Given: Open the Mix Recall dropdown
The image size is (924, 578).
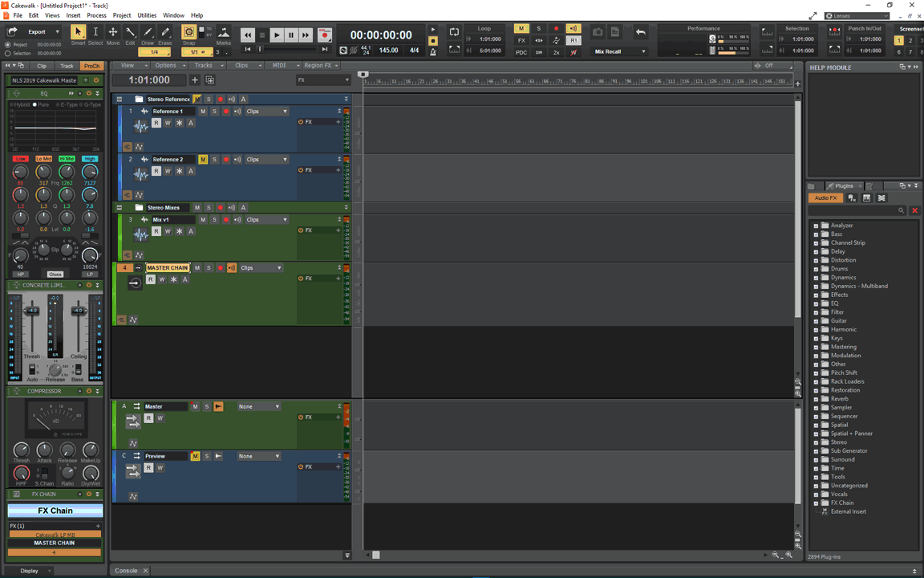Looking at the screenshot, I should click(620, 51).
